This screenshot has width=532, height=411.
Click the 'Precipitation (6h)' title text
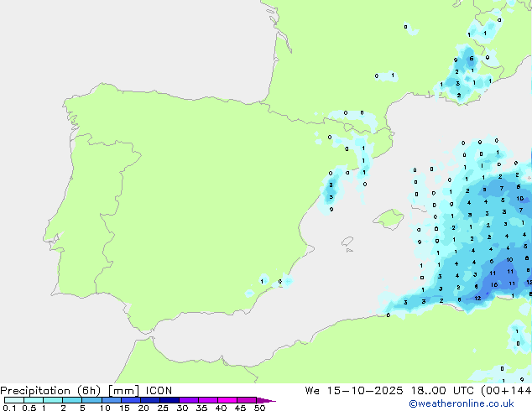[x=50, y=391]
